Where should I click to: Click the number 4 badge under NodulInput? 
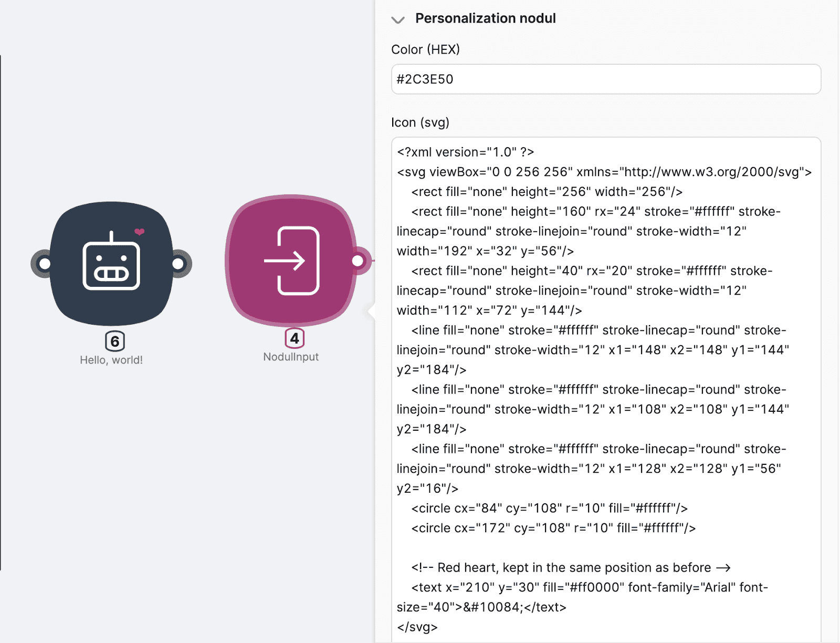pyautogui.click(x=295, y=338)
